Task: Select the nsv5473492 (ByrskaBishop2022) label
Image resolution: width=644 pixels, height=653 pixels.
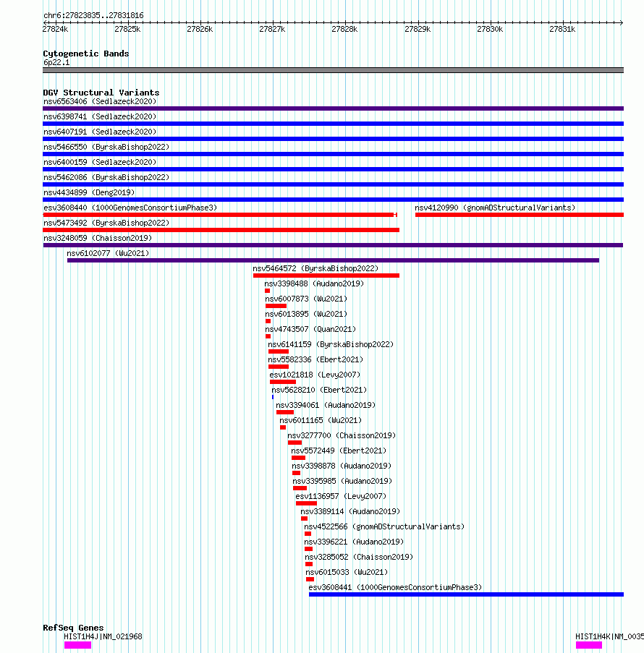Action: [x=106, y=223]
